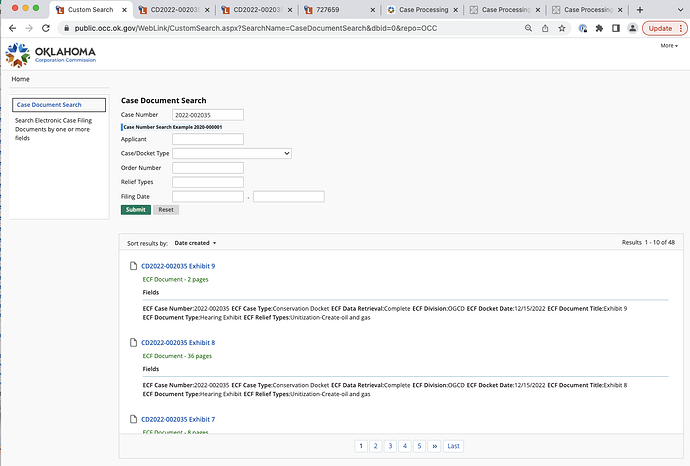Screen dimensions: 690x466
Task: Bookmark this page with the star icon
Action: tap(562, 28)
